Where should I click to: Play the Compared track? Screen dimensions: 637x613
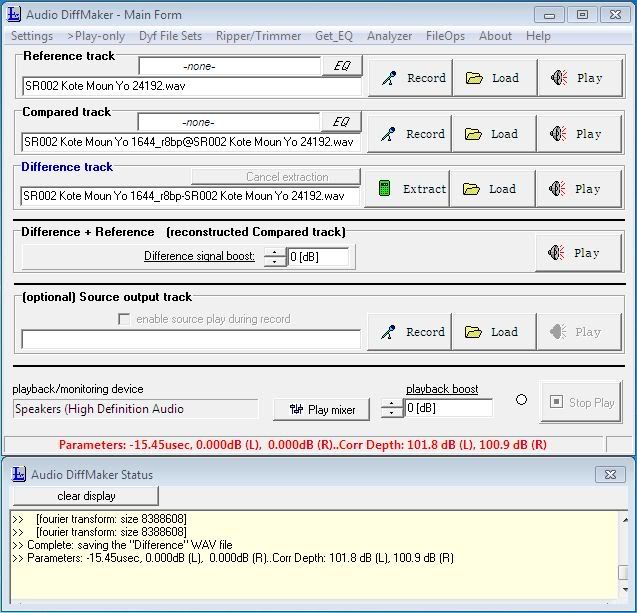click(x=579, y=134)
